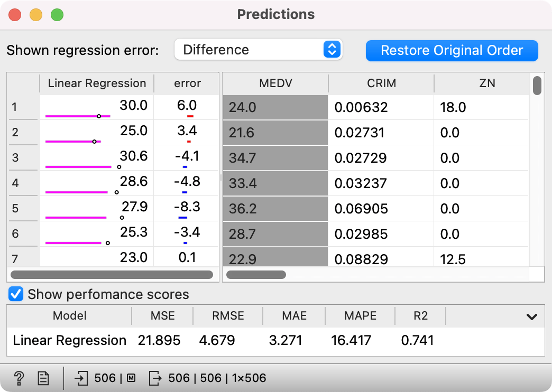Uncheck Show performance scores checkbox

point(16,294)
